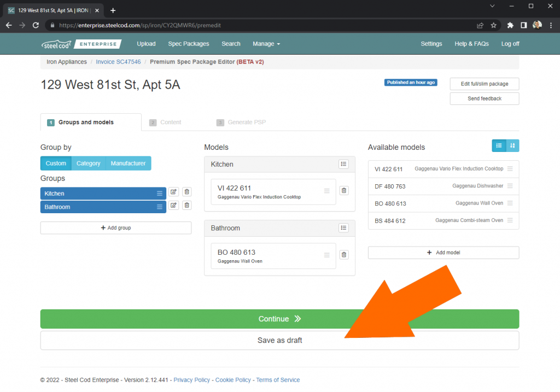Remove BO 480 613 from Bathroom

coord(344,255)
